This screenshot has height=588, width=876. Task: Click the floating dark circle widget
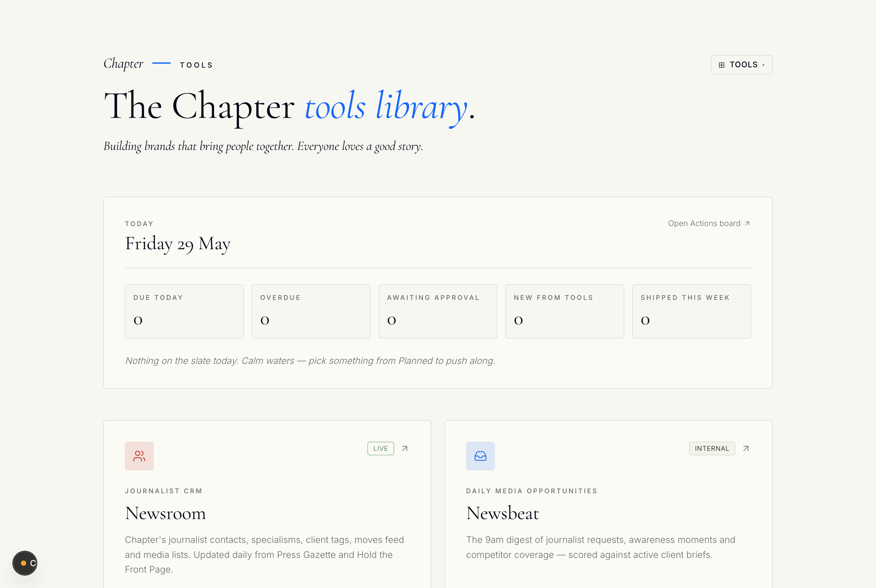click(25, 563)
